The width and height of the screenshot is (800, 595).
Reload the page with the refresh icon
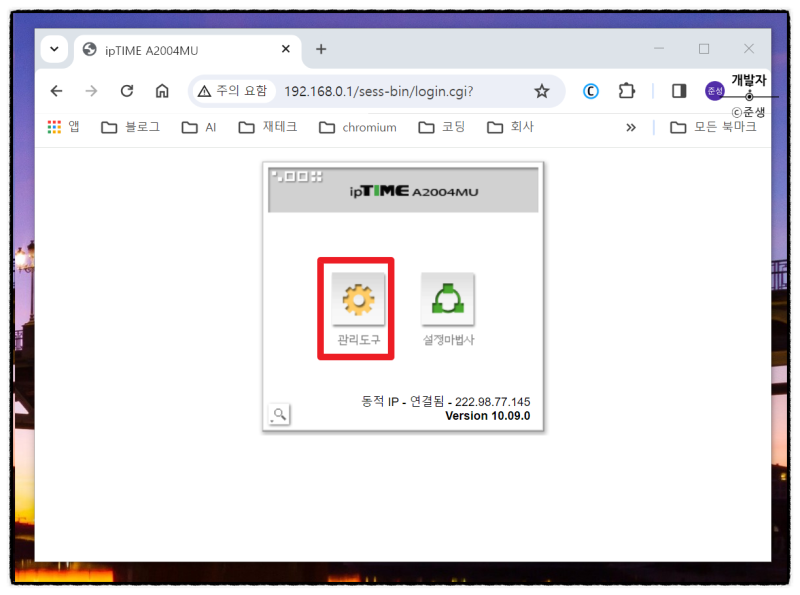pyautogui.click(x=127, y=90)
